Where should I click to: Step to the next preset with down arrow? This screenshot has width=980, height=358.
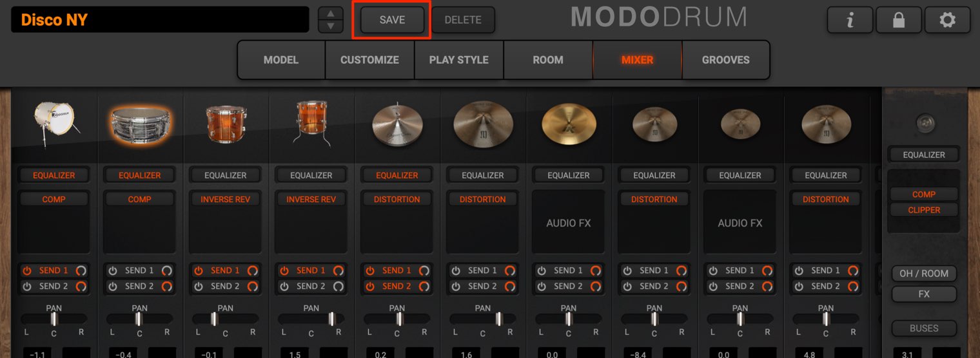(331, 26)
